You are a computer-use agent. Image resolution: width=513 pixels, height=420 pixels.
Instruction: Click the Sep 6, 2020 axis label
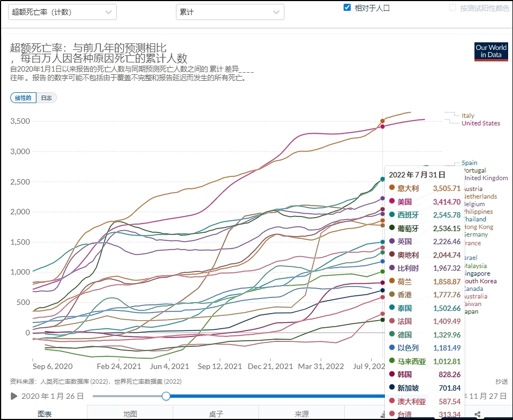point(53,366)
